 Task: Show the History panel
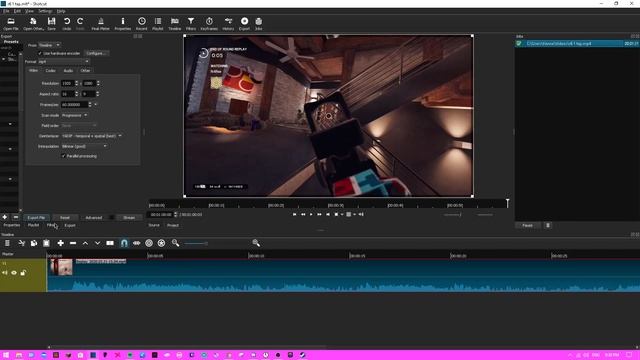pos(228,24)
